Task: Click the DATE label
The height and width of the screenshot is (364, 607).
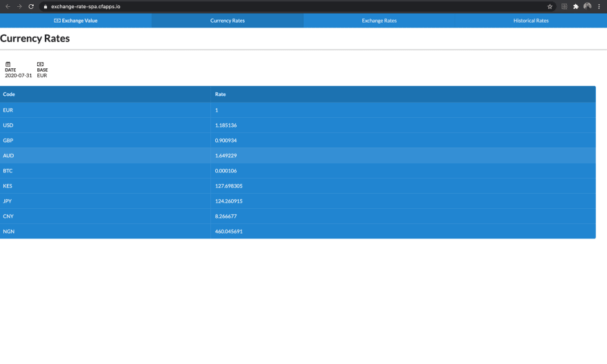Action: pyautogui.click(x=10, y=70)
